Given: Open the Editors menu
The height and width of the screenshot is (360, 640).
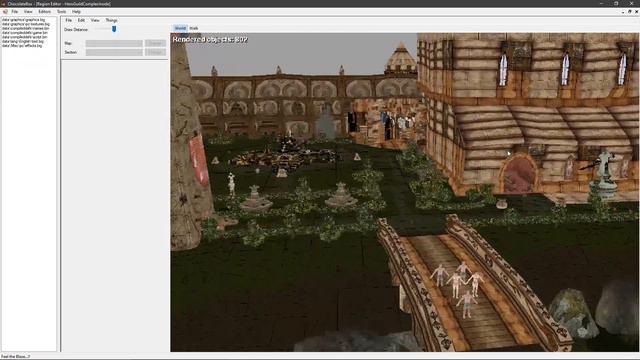Looking at the screenshot, I should (x=44, y=12).
